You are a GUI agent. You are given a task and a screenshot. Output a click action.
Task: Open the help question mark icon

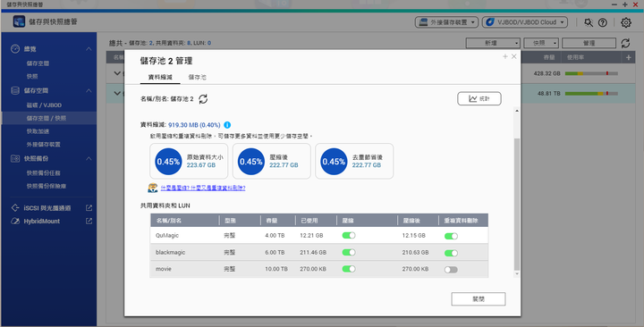point(603,22)
